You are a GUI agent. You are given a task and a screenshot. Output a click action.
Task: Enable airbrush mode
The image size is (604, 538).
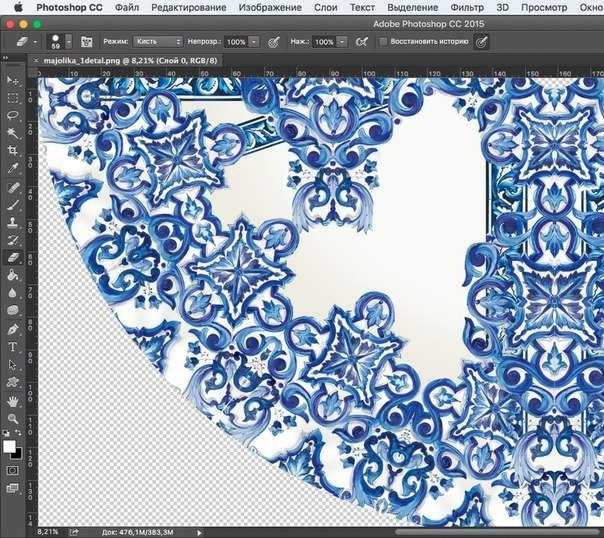coord(362,42)
